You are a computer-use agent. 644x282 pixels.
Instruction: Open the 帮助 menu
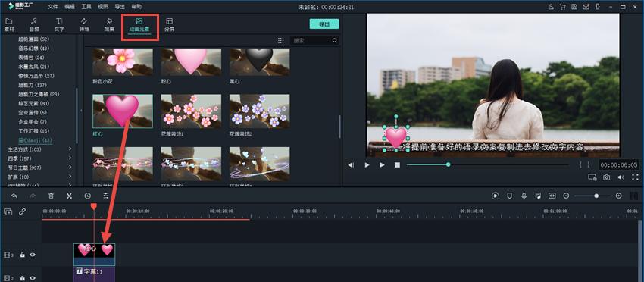[x=136, y=7]
